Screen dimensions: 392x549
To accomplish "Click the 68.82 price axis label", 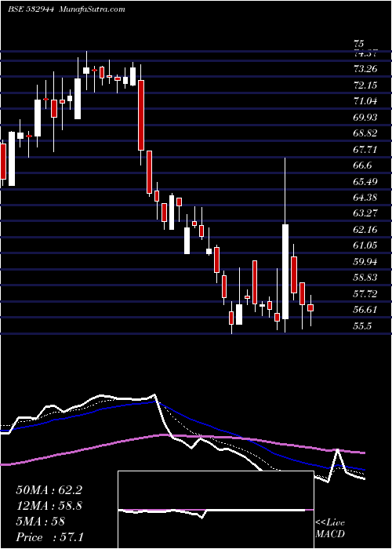I will [x=365, y=133].
